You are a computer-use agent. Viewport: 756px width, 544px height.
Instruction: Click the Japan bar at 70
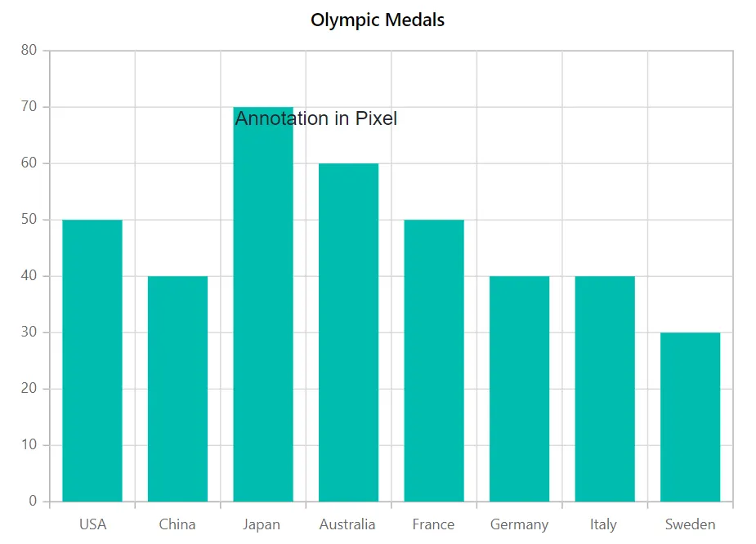click(x=263, y=304)
